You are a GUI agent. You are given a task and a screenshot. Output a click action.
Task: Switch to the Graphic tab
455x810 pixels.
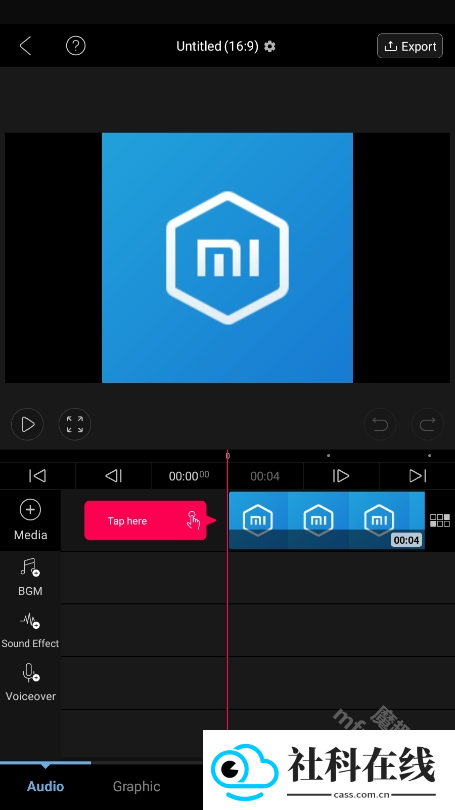[136, 786]
